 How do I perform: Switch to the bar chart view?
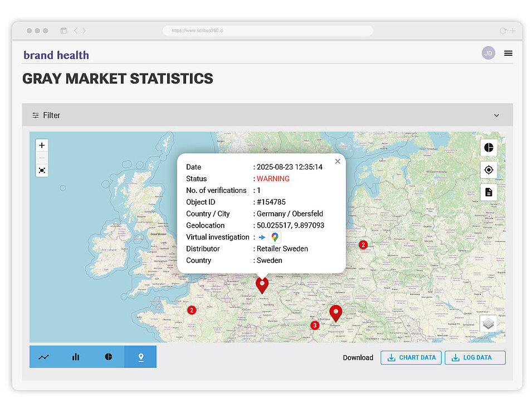(76, 357)
